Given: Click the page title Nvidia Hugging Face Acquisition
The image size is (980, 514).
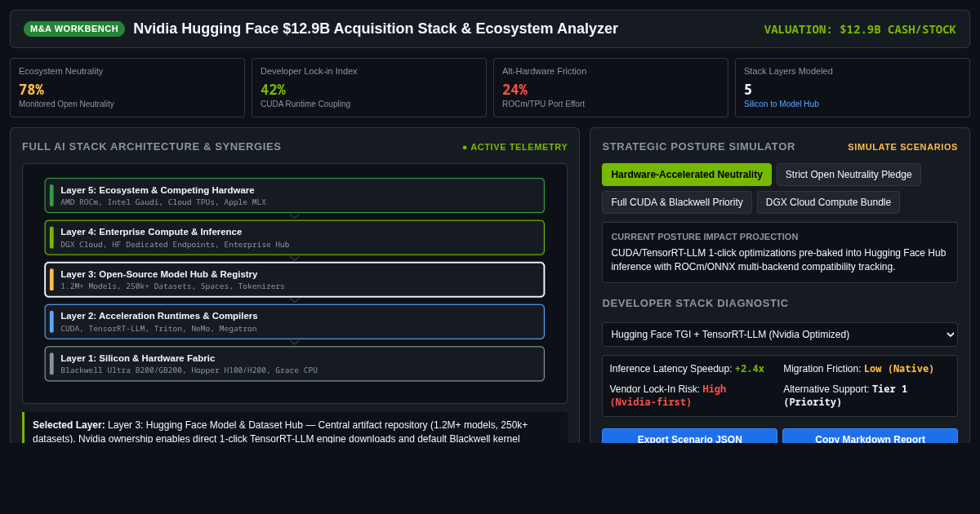Looking at the screenshot, I should click(x=376, y=29).
